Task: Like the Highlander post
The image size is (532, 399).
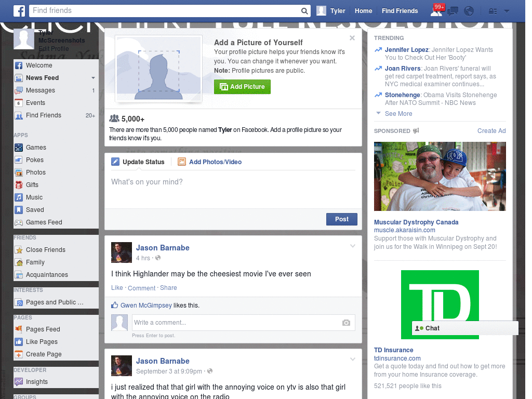Action: pyautogui.click(x=117, y=288)
